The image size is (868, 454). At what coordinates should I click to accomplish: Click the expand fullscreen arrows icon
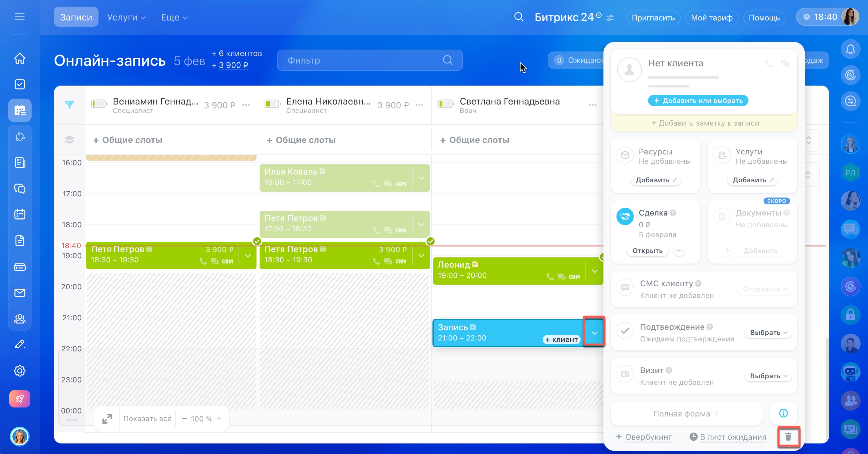click(107, 419)
